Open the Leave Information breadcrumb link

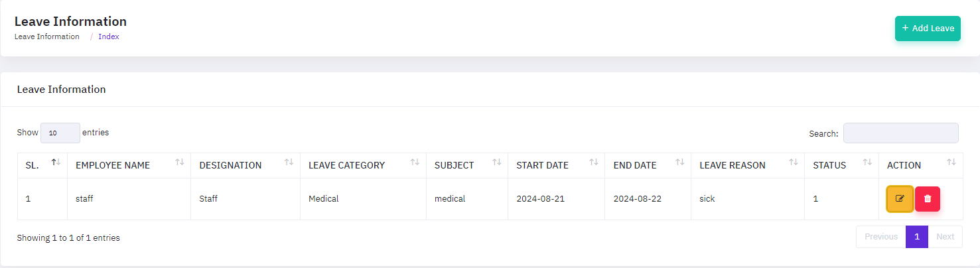(x=46, y=36)
